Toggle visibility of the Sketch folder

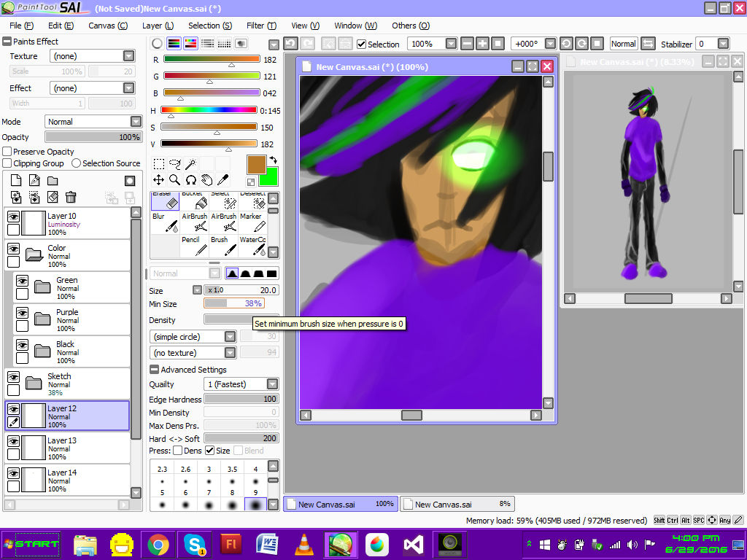coord(12,377)
